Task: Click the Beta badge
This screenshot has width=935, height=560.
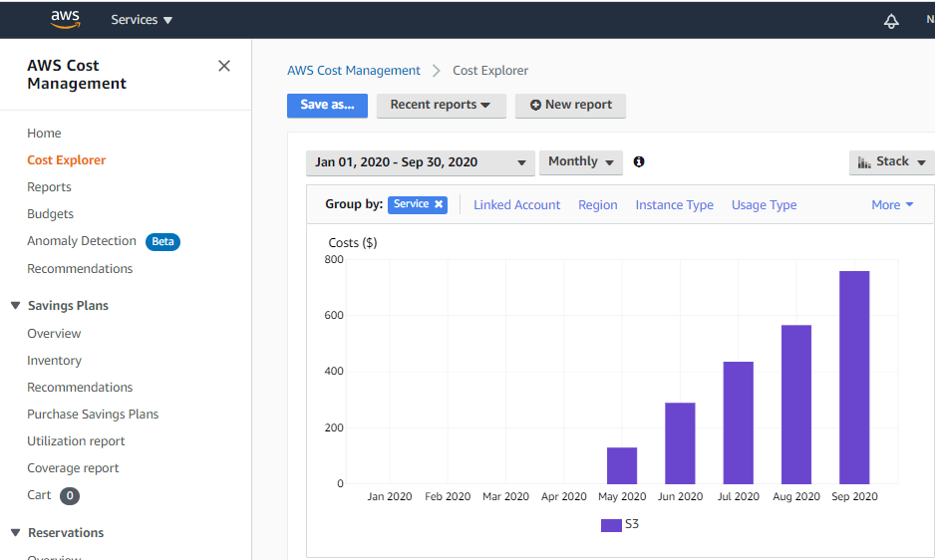Action: pos(162,241)
